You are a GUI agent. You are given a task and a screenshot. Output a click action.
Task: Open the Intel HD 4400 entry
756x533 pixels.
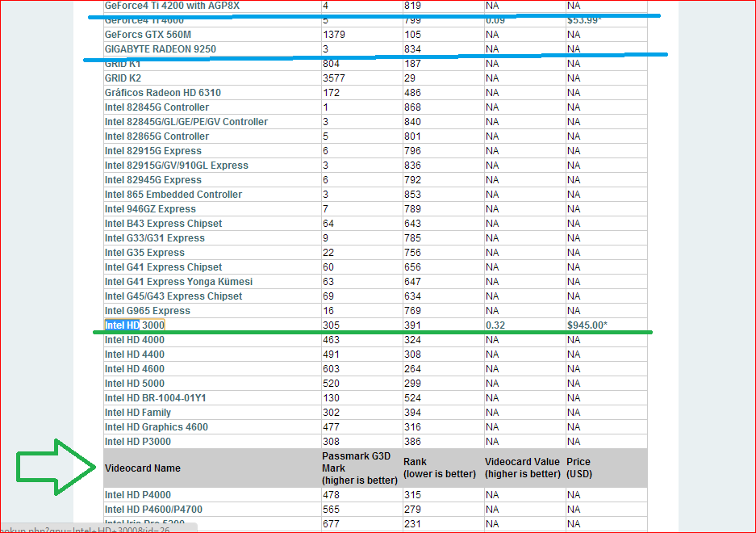[x=135, y=354]
